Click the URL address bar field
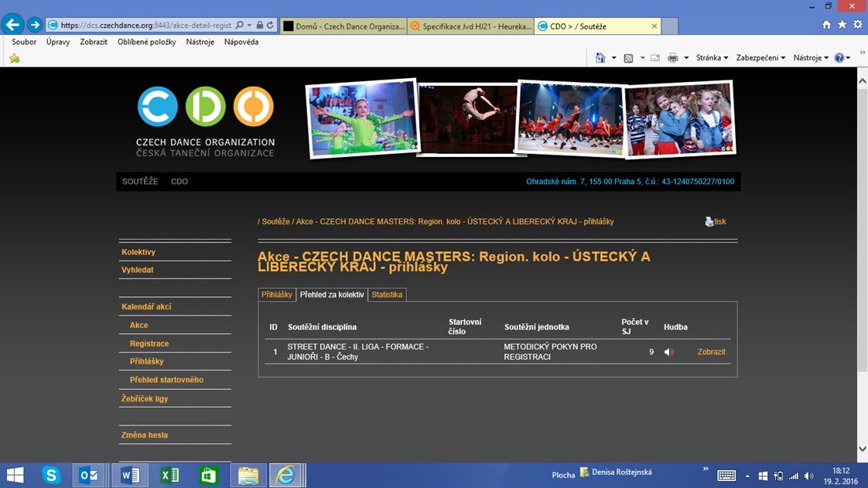Image resolution: width=868 pixels, height=488 pixels. (146, 26)
